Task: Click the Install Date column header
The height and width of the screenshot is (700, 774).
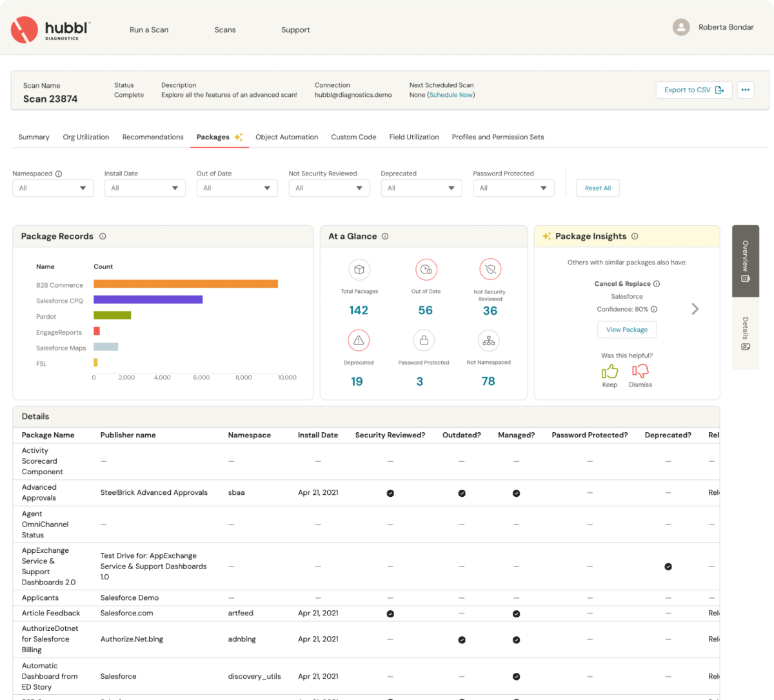Action: tap(318, 435)
